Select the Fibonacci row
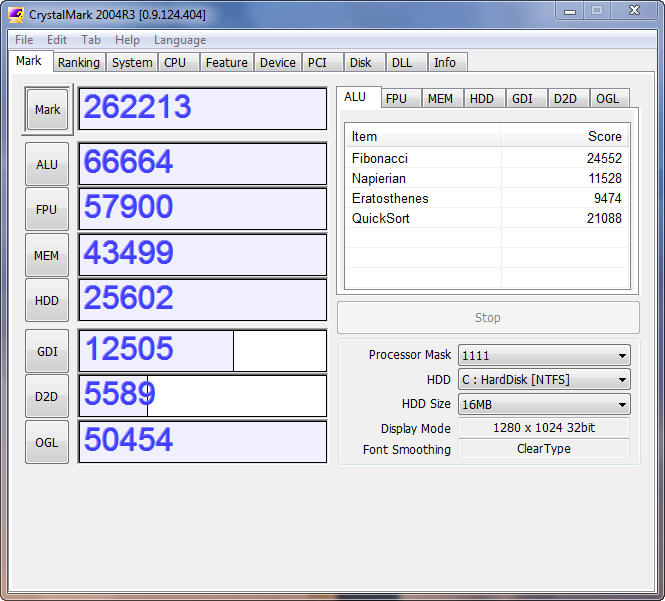665x601 pixels. [487, 158]
